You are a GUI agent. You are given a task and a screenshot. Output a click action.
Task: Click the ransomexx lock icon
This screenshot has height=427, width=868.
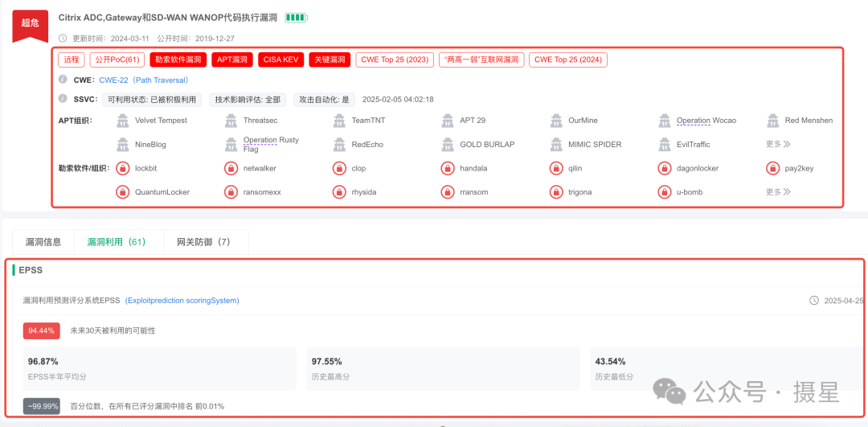tap(231, 192)
